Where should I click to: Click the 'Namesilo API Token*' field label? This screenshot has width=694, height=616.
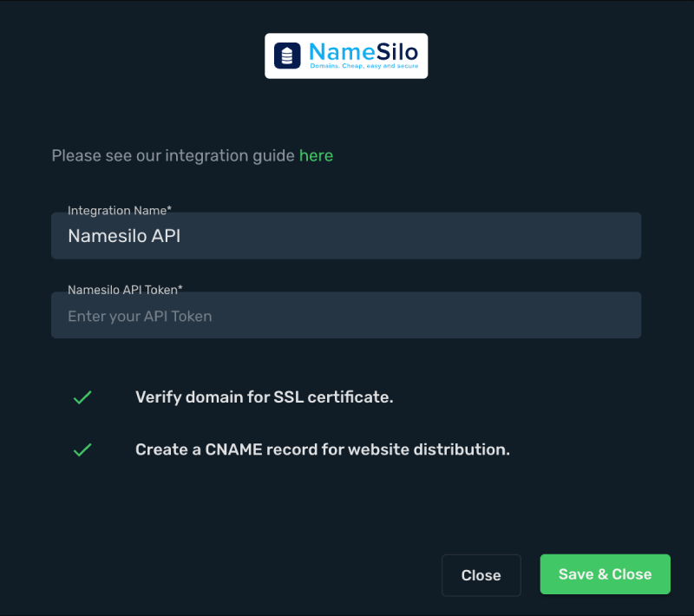[x=121, y=291]
